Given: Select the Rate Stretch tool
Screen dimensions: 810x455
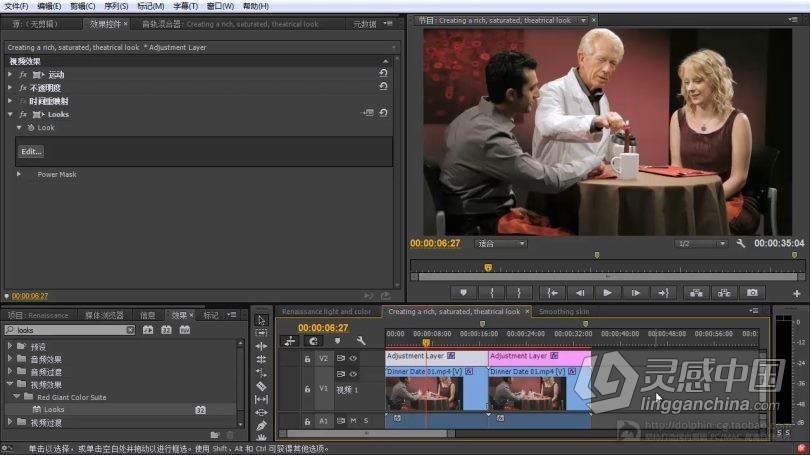Looking at the screenshot, I should (x=261, y=373).
